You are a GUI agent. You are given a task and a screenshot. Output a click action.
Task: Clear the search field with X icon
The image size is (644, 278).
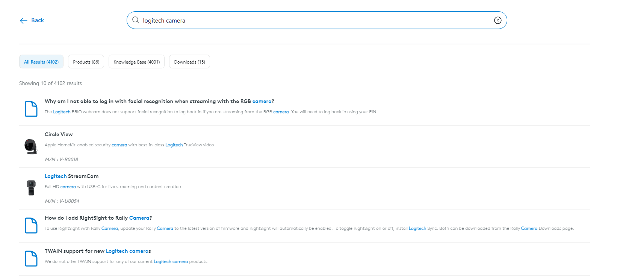pos(497,20)
